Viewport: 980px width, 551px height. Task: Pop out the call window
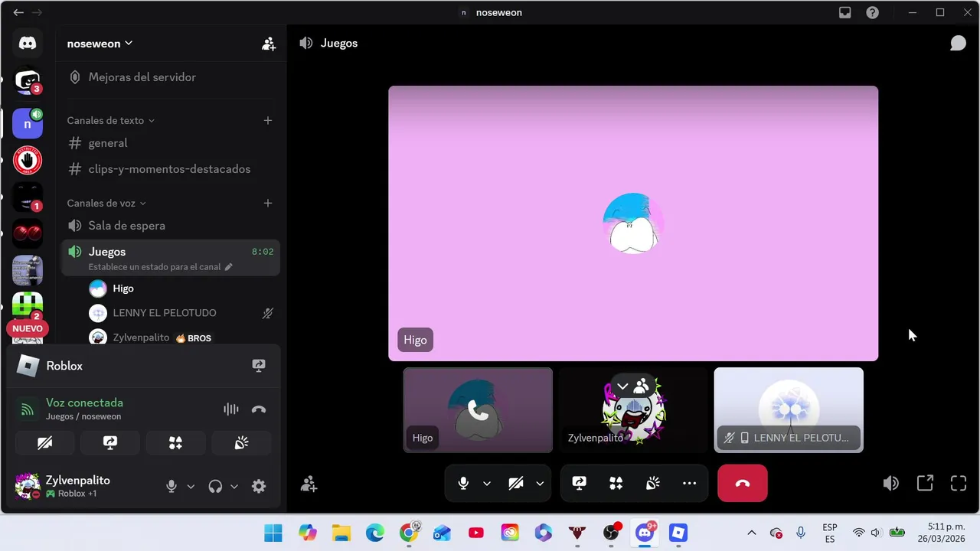pyautogui.click(x=925, y=483)
